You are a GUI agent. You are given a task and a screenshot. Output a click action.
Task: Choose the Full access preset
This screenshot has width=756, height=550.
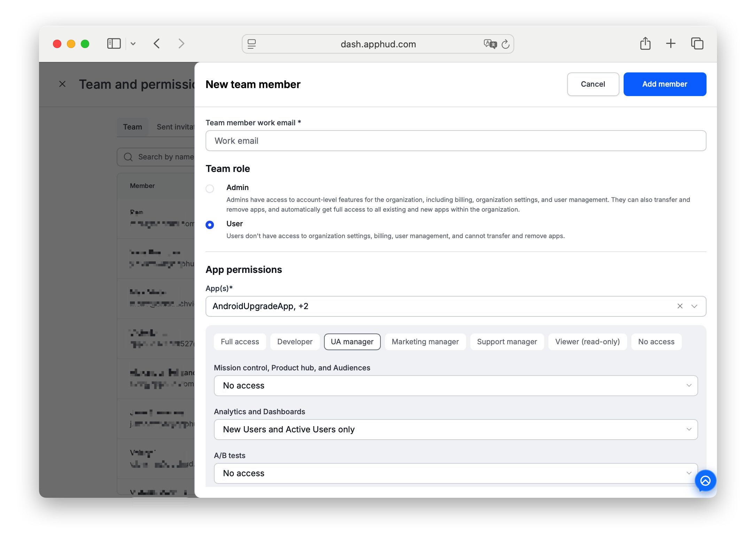click(x=240, y=341)
